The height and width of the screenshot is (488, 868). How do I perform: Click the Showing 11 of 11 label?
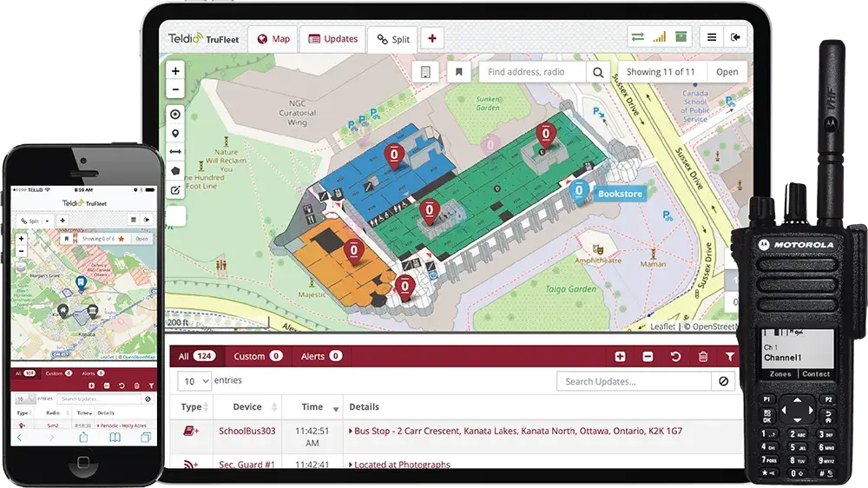click(x=661, y=72)
